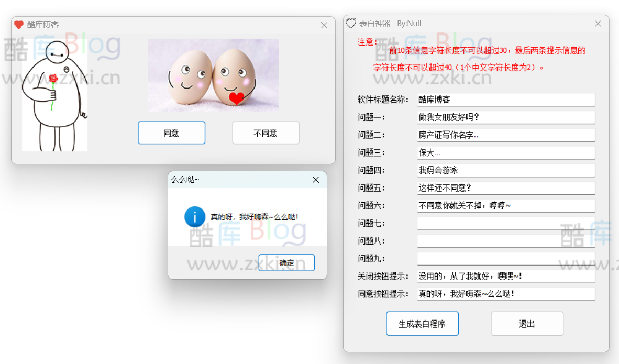Click the empty 问题七 input field
Viewport: 619px width, 364px height.
click(506, 223)
